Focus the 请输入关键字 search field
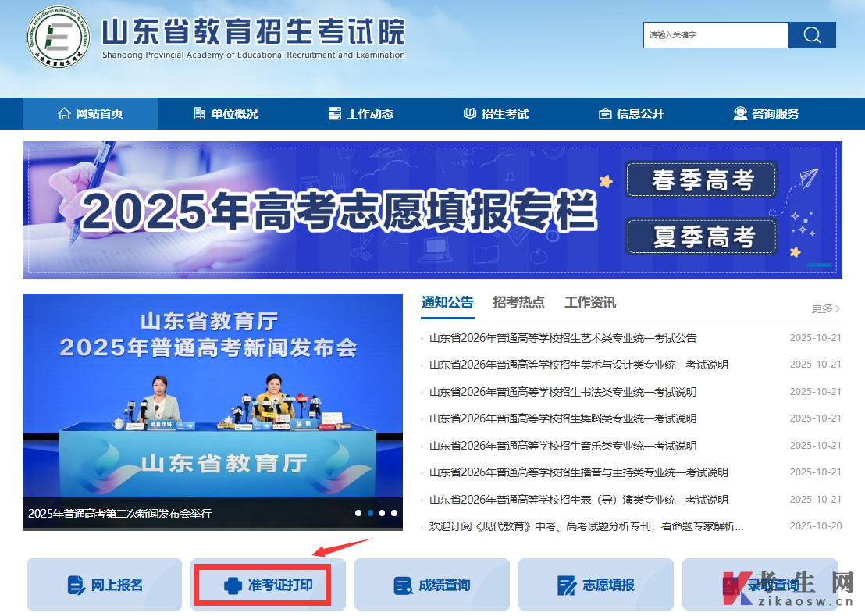 tap(716, 35)
